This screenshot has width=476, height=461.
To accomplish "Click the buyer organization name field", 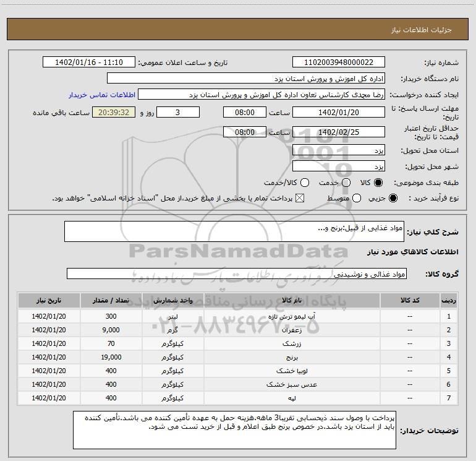I will click(x=246, y=79).
